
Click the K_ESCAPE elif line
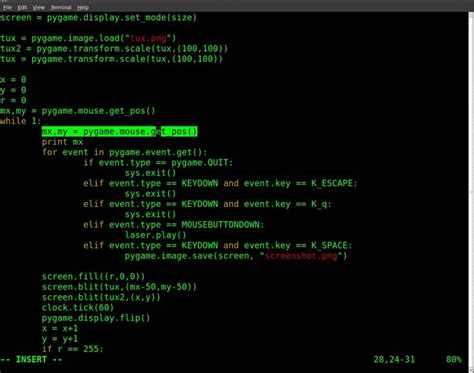click(x=220, y=183)
